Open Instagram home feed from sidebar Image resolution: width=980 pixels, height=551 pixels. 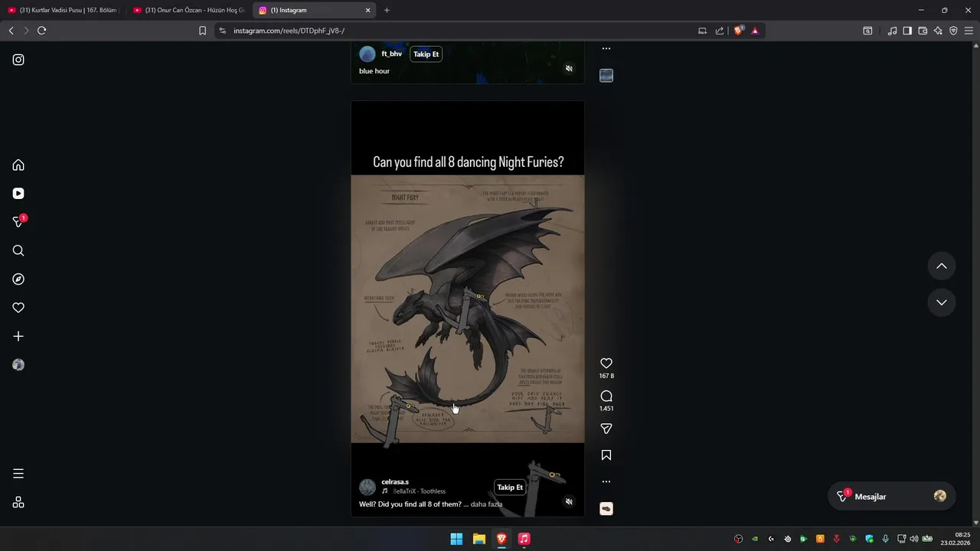18,165
